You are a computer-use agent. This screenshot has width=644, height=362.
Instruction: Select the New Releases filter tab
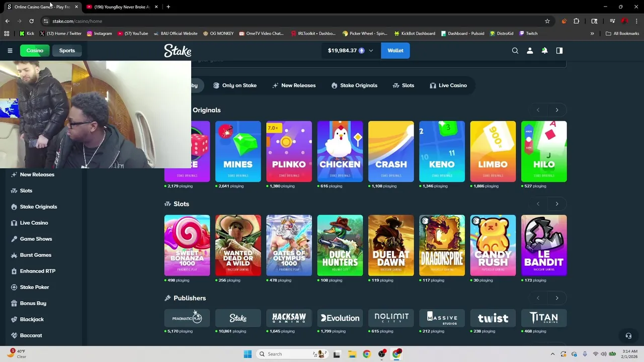(294, 85)
